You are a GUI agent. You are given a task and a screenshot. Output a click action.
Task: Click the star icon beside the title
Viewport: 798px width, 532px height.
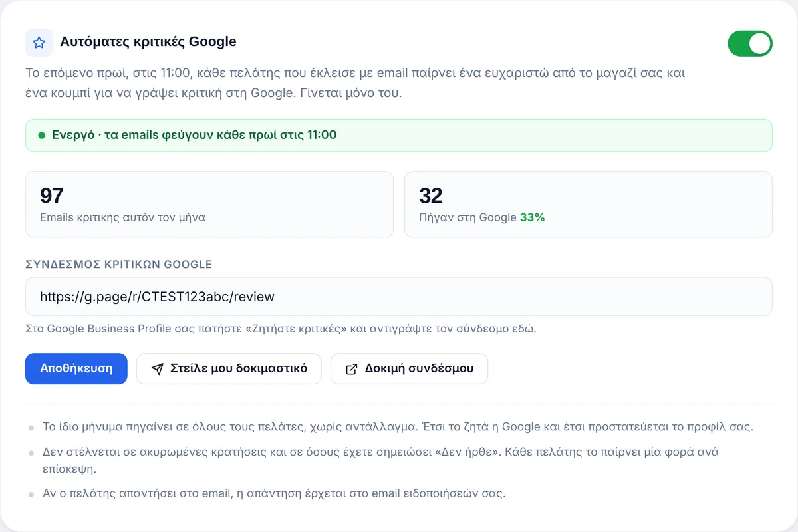click(39, 43)
